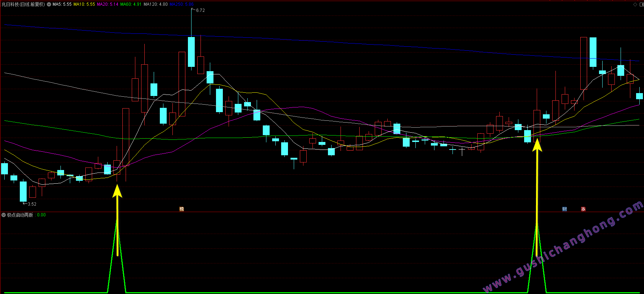Click the 极点启动再版 indicator name

(x=20, y=215)
